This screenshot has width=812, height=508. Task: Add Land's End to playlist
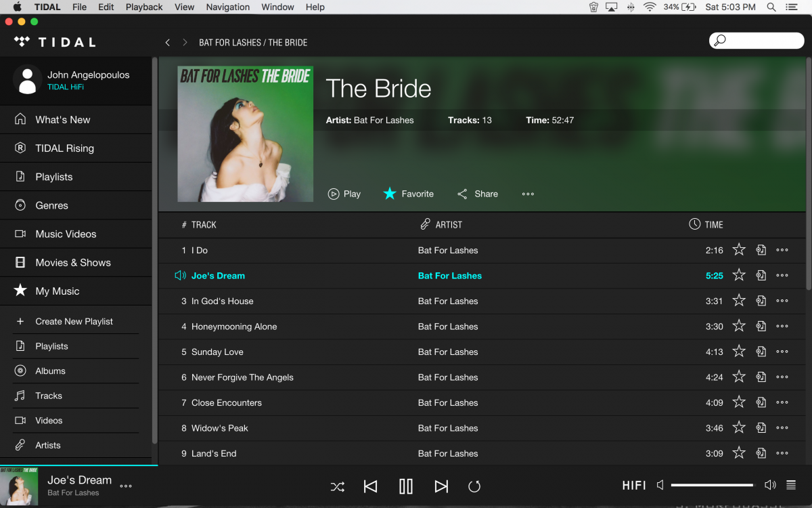tap(761, 453)
